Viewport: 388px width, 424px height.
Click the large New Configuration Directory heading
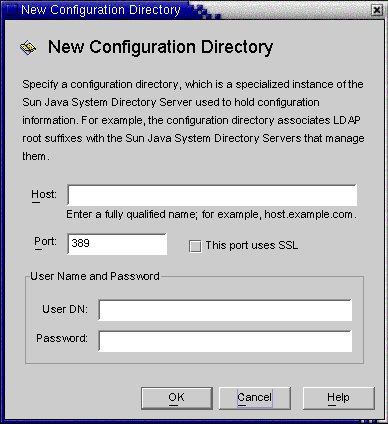(x=161, y=47)
